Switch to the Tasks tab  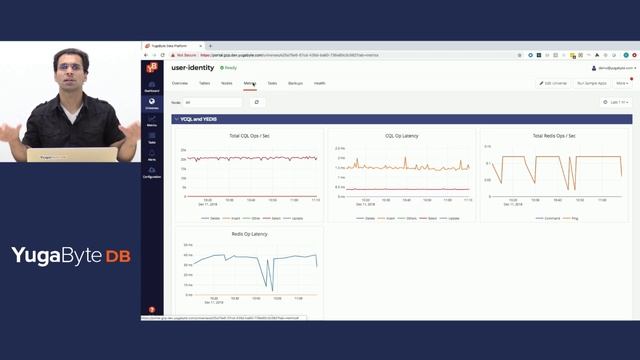click(272, 83)
